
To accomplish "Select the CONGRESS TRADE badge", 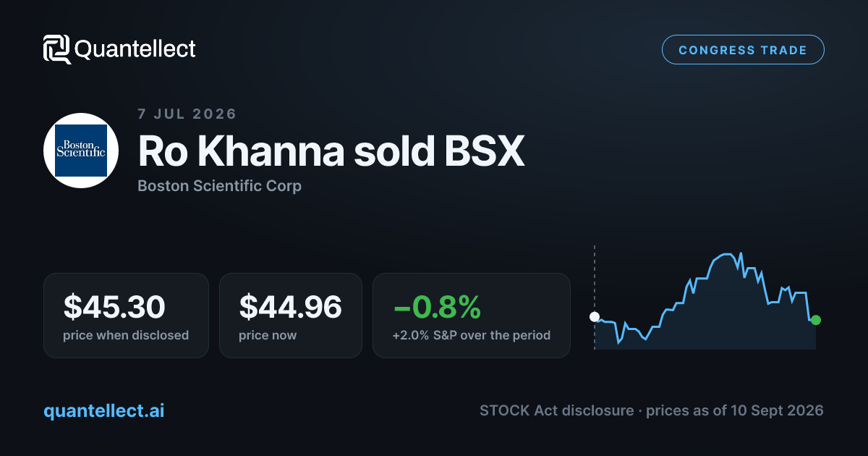I will pyautogui.click(x=743, y=50).
